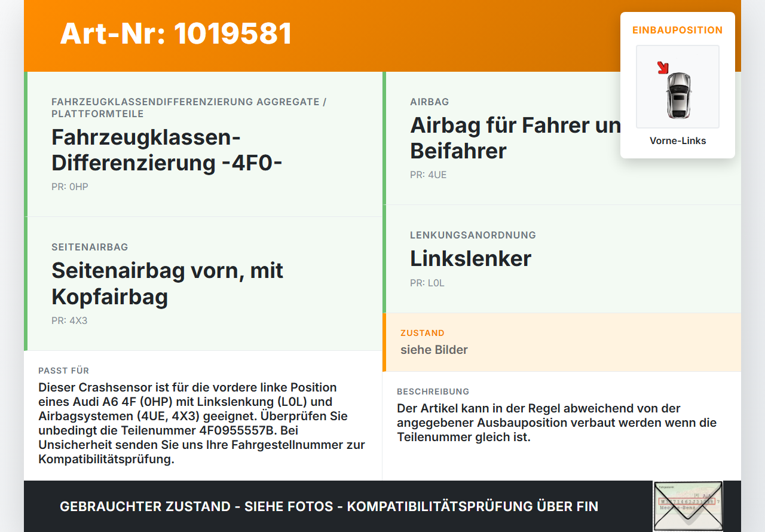Click the PR: 4UE code

pyautogui.click(x=429, y=175)
